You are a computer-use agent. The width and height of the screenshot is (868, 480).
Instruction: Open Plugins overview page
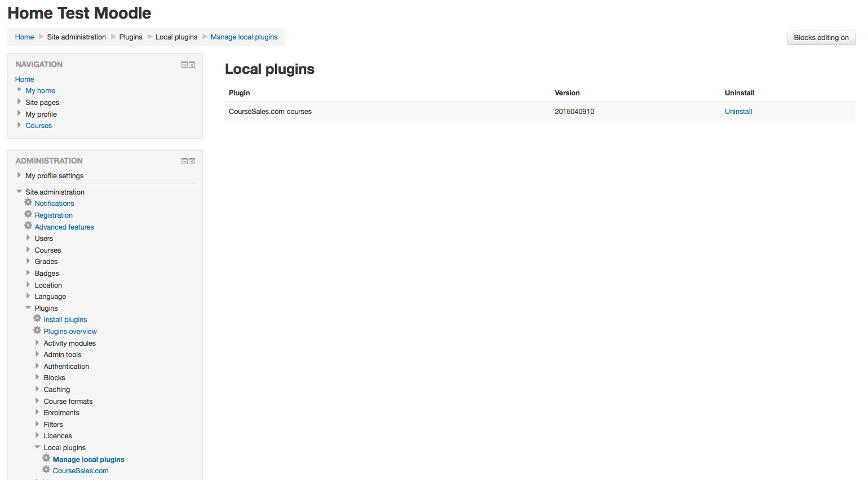70,332
